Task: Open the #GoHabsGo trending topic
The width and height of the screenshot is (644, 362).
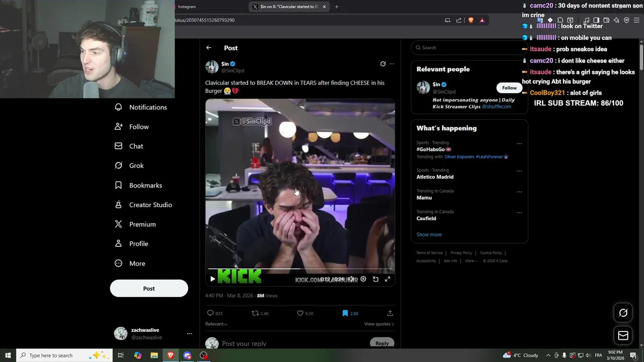Action: tap(434, 149)
